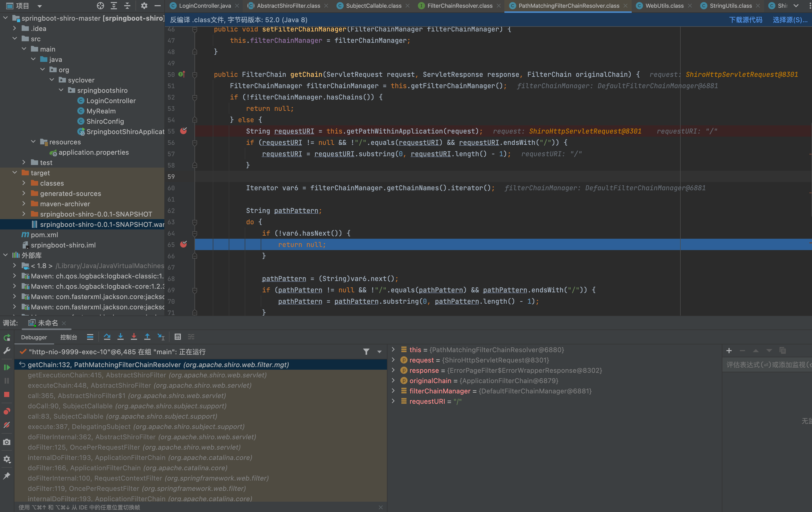Click the evaluate expression input field

tap(767, 365)
